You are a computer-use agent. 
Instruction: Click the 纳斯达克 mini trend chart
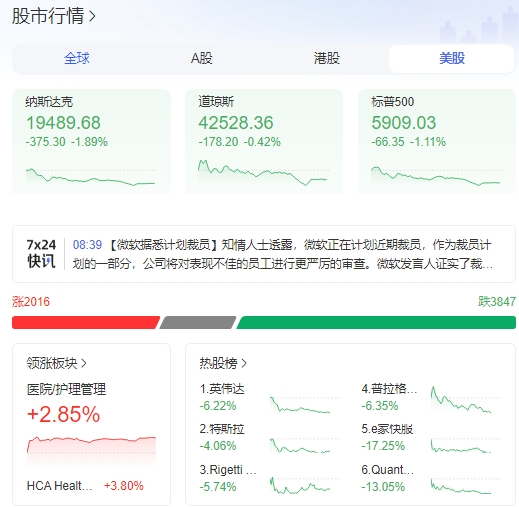coord(91,177)
